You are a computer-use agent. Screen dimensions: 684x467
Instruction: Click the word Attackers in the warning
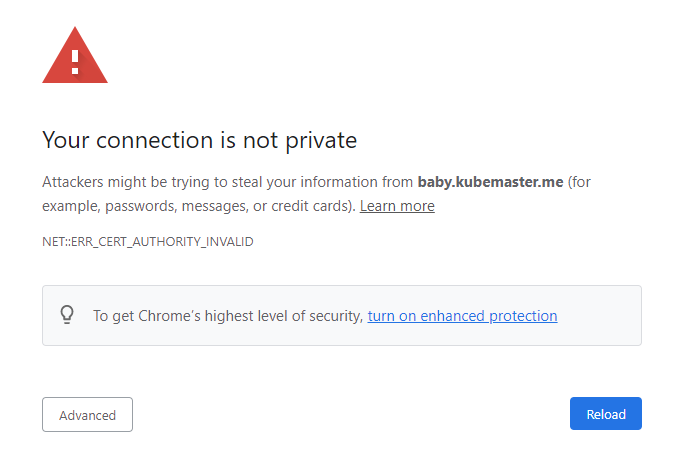pos(73,182)
